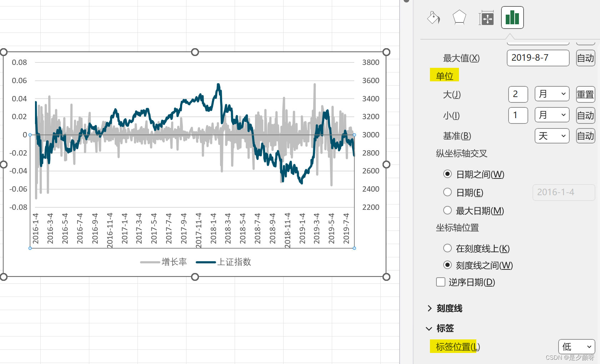Edit the minor unit value 1

pos(518,115)
